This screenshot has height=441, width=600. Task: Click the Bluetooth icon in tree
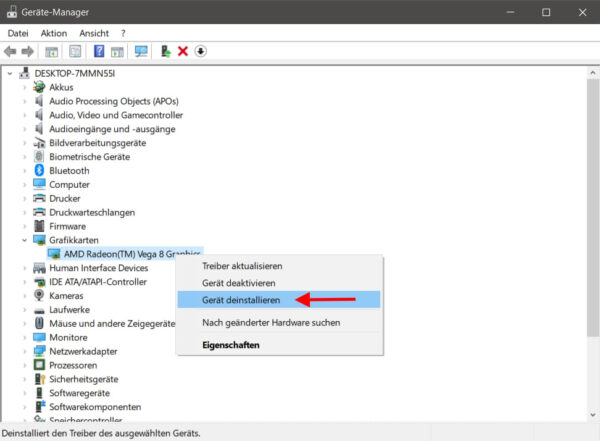(39, 170)
